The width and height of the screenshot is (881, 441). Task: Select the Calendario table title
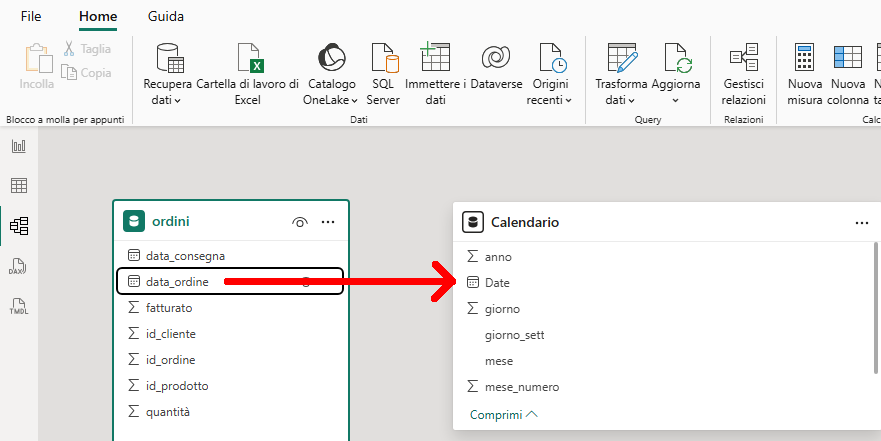coord(525,222)
